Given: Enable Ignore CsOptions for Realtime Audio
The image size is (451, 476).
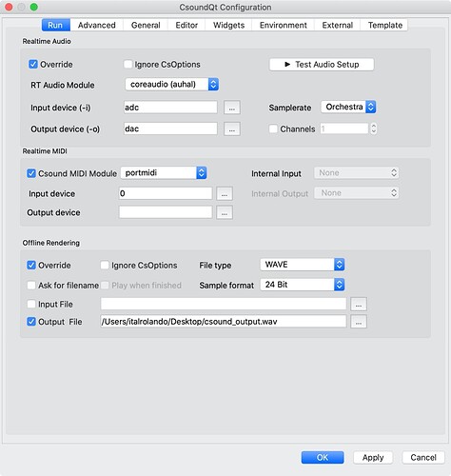Looking at the screenshot, I should (x=127, y=65).
